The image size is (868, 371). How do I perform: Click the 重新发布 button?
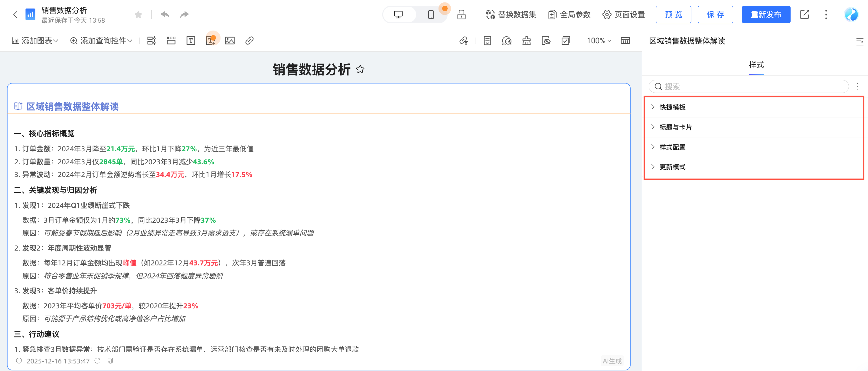(765, 15)
